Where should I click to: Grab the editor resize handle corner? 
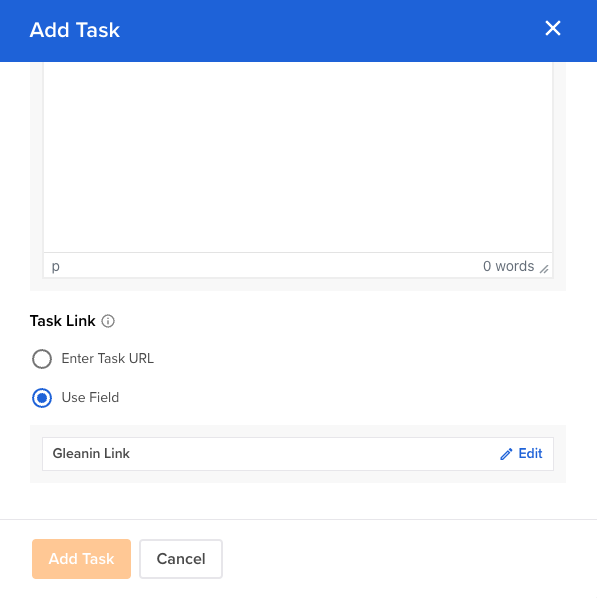tap(544, 269)
